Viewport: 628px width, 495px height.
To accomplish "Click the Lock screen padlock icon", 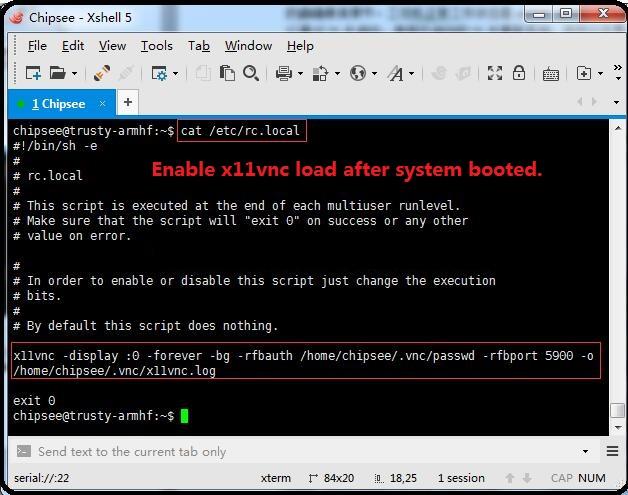I will coord(519,73).
